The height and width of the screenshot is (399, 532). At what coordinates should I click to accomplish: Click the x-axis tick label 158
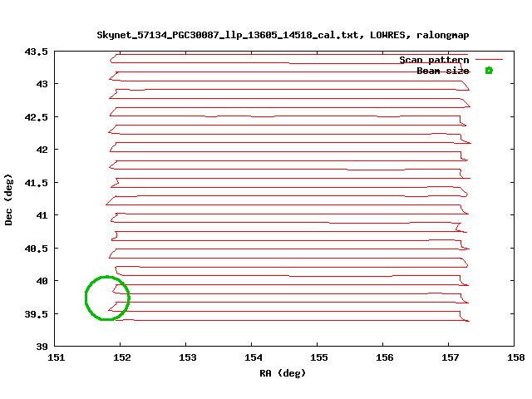click(516, 357)
